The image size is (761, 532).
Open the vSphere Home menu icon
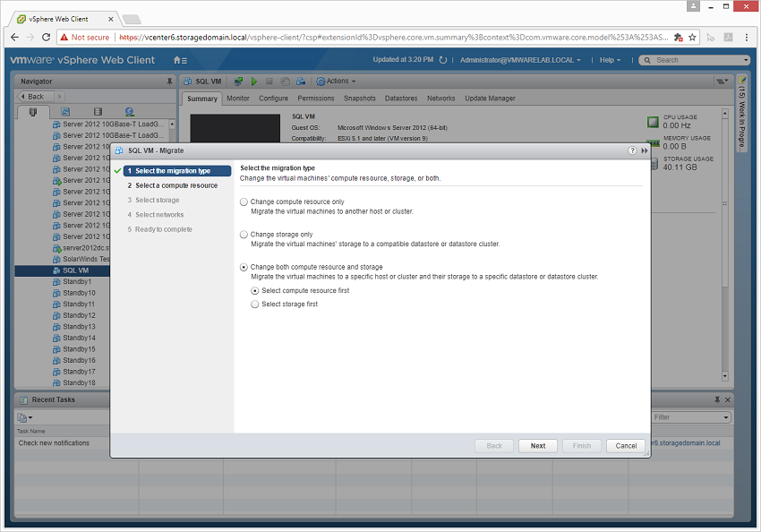click(x=180, y=60)
